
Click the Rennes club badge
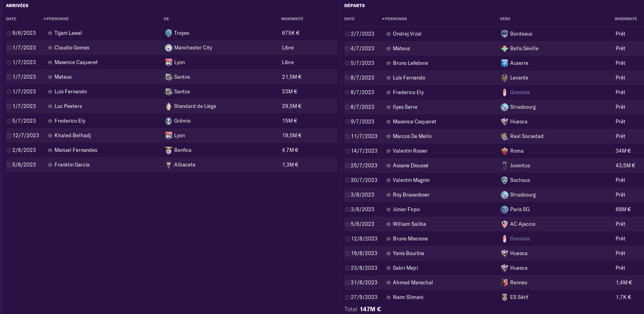tap(505, 283)
